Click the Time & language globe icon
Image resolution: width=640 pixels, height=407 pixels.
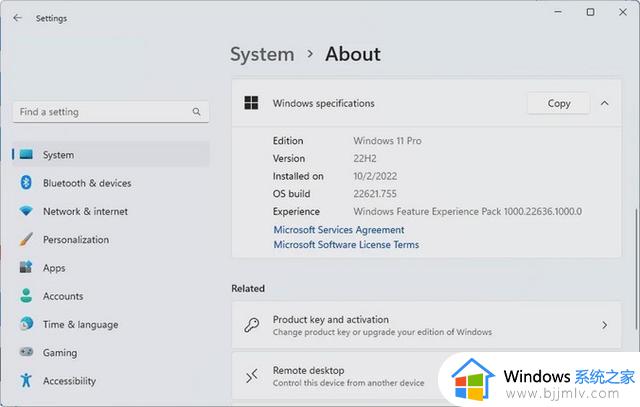[26, 324]
